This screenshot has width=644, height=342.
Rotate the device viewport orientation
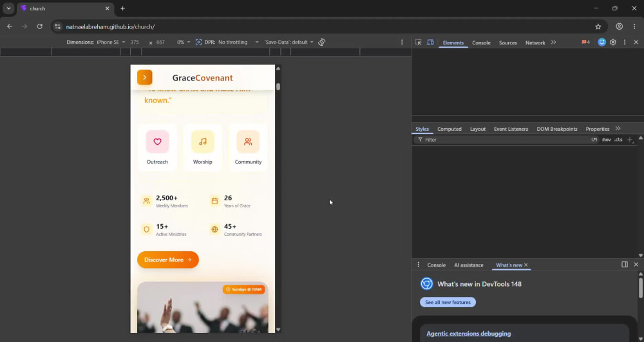(x=321, y=42)
